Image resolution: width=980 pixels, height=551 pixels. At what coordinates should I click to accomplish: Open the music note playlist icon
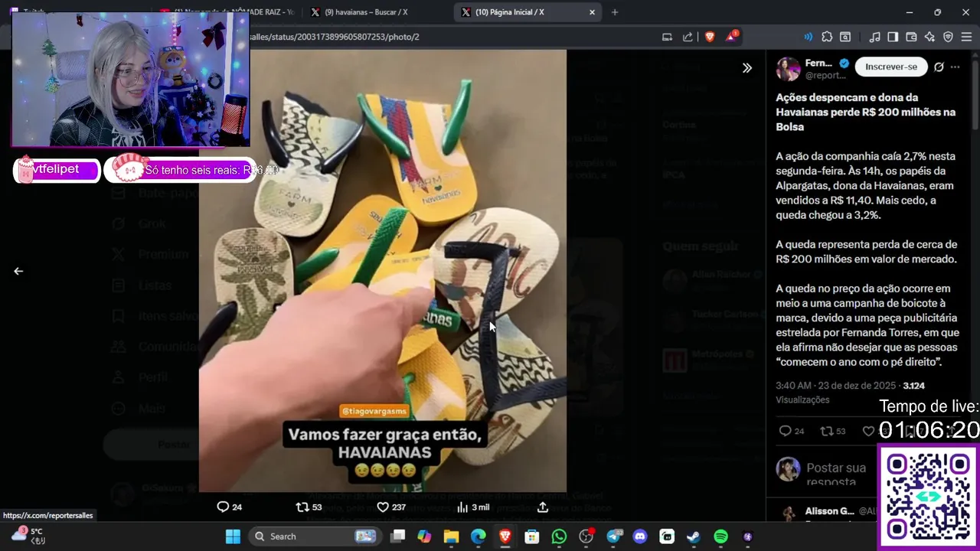[x=874, y=37]
